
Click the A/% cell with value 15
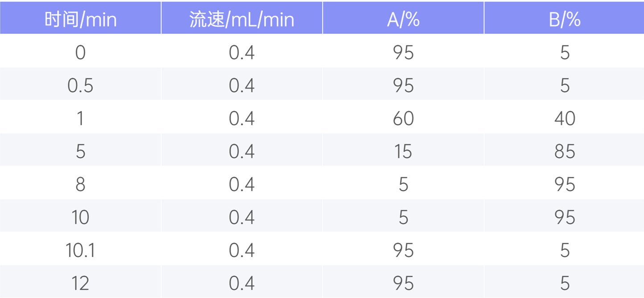tap(403, 151)
